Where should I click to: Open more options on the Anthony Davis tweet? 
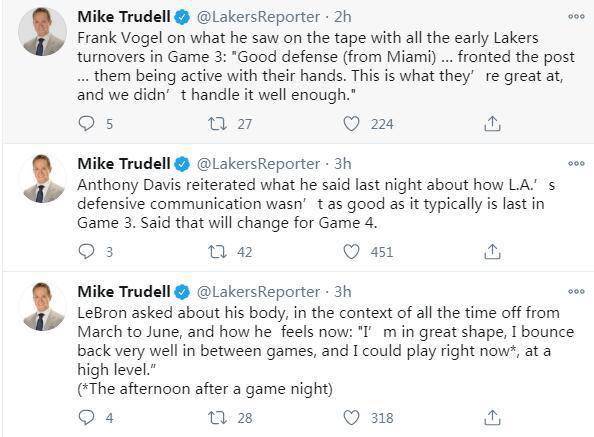tap(576, 163)
